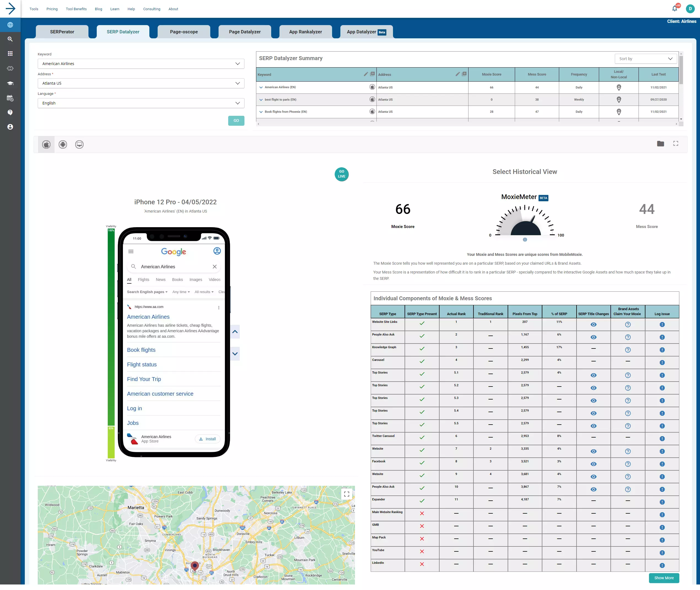The image size is (700, 590).
Task: Switch to the Page-oscope tab
Action: coord(184,32)
